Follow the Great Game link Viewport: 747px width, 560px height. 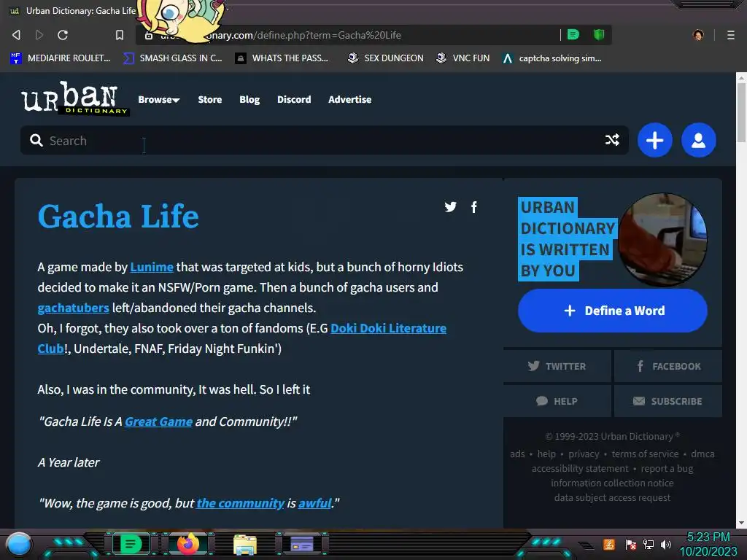(158, 421)
